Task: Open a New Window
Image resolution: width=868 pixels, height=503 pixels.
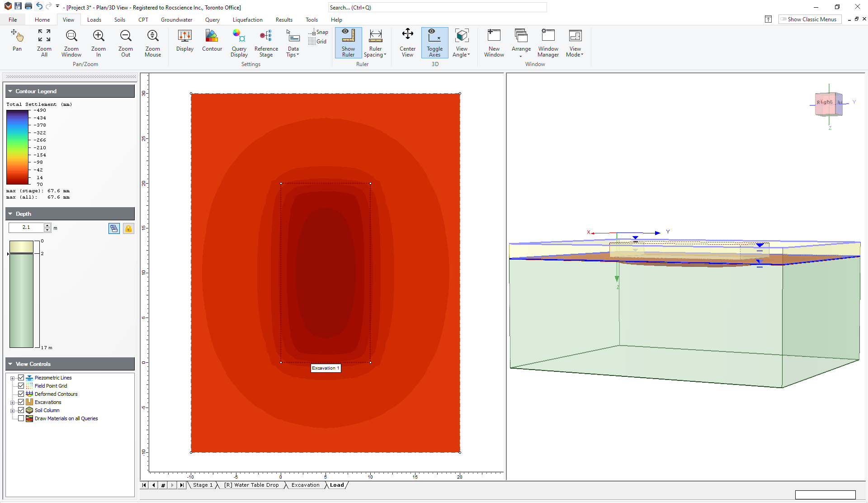Action: click(x=494, y=43)
